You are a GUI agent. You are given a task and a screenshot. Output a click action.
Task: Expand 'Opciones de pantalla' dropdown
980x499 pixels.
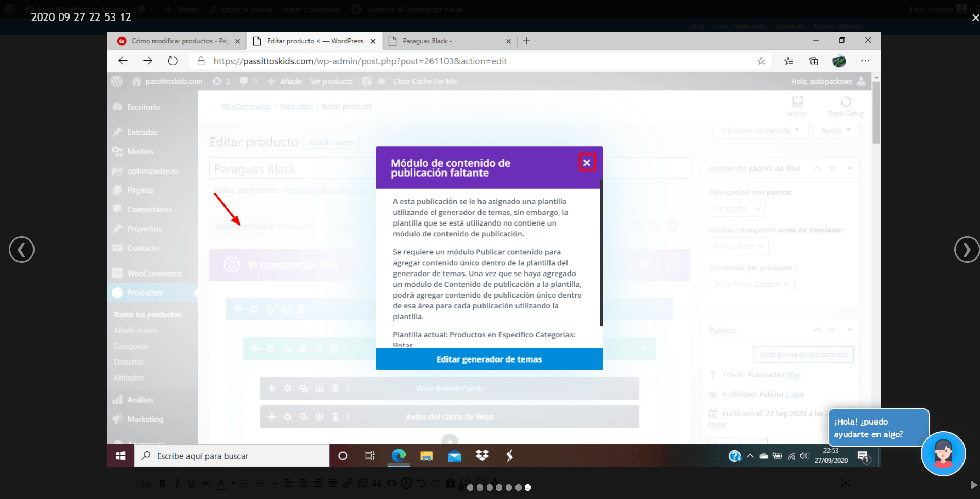pyautogui.click(x=760, y=130)
